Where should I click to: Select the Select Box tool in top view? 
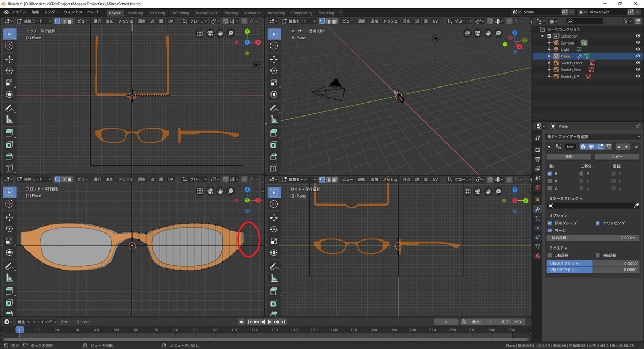[10, 34]
